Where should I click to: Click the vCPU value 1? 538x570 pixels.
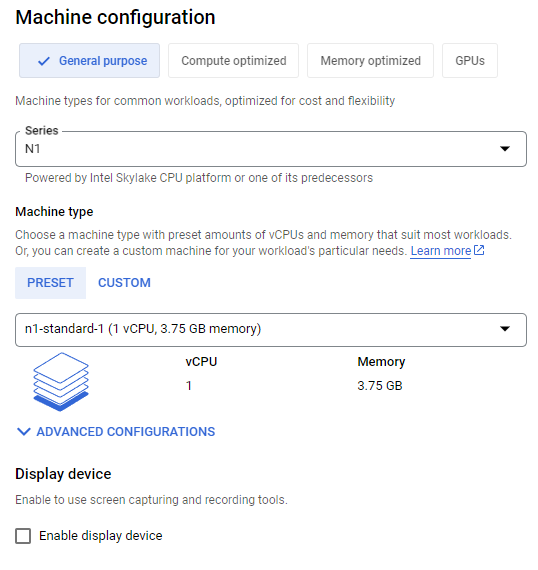coord(189,385)
